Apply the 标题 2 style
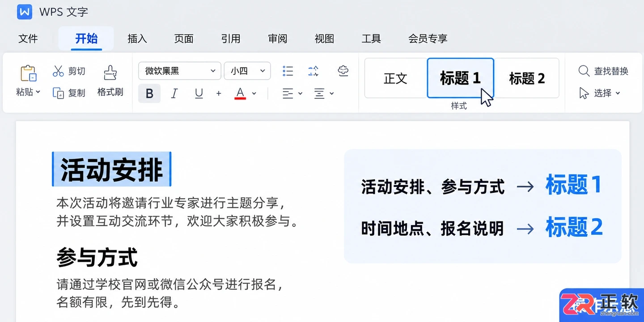 click(527, 78)
